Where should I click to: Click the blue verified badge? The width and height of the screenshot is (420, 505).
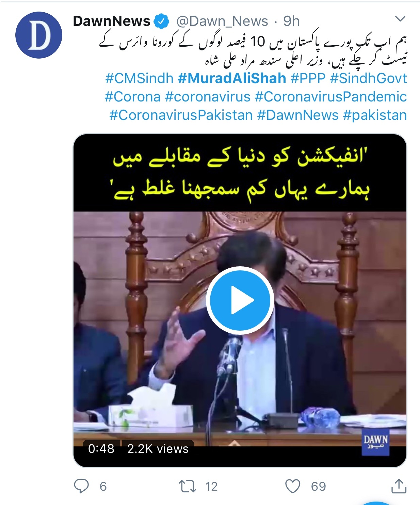pos(162,21)
